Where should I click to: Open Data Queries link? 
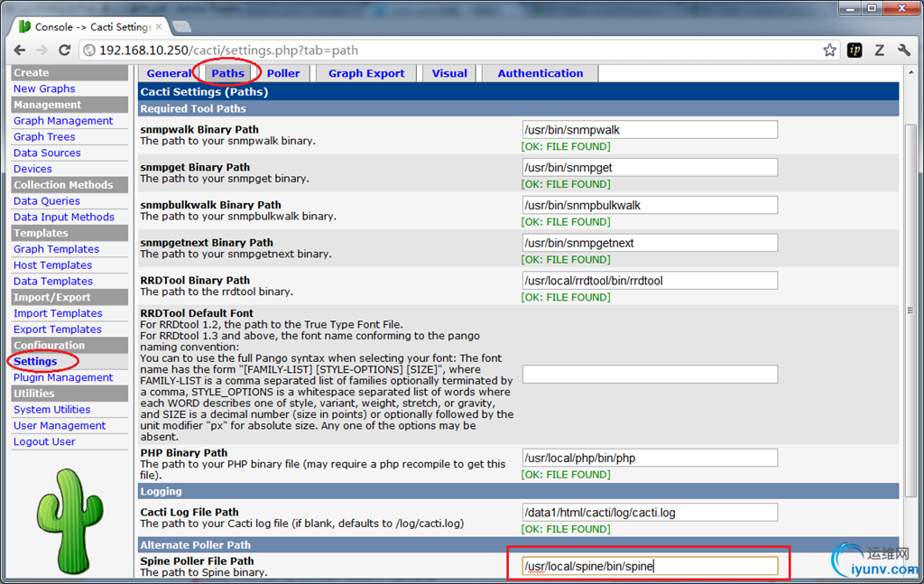coord(47,201)
